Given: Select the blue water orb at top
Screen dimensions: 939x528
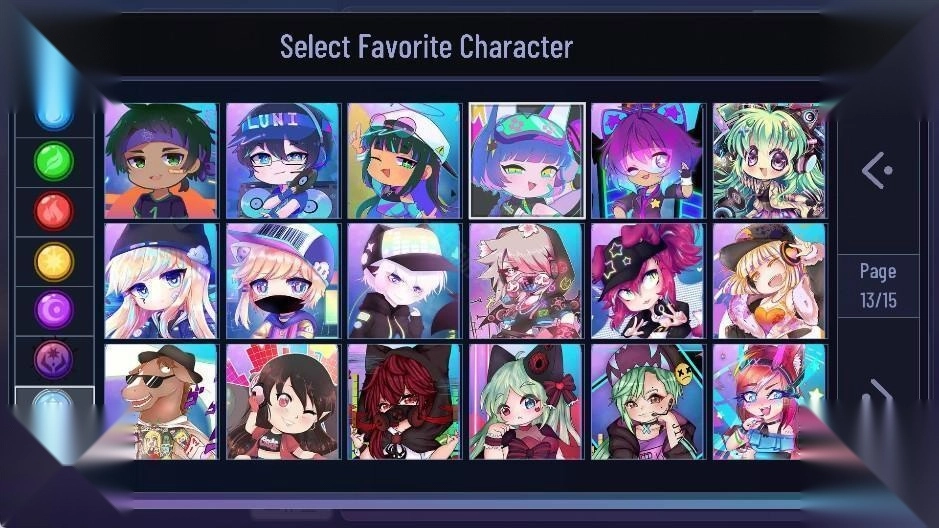Looking at the screenshot, I should [x=54, y=114].
